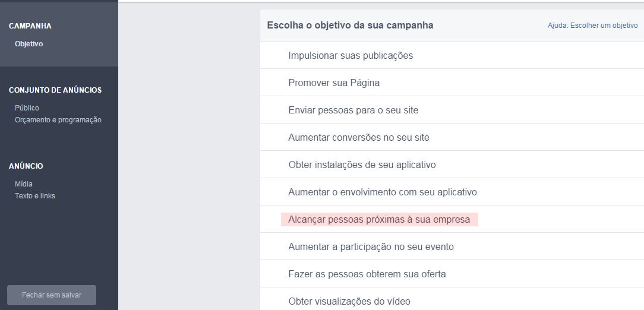
Task: Open the Ajuda: Escolher um objetivo link
Action: pyautogui.click(x=592, y=26)
